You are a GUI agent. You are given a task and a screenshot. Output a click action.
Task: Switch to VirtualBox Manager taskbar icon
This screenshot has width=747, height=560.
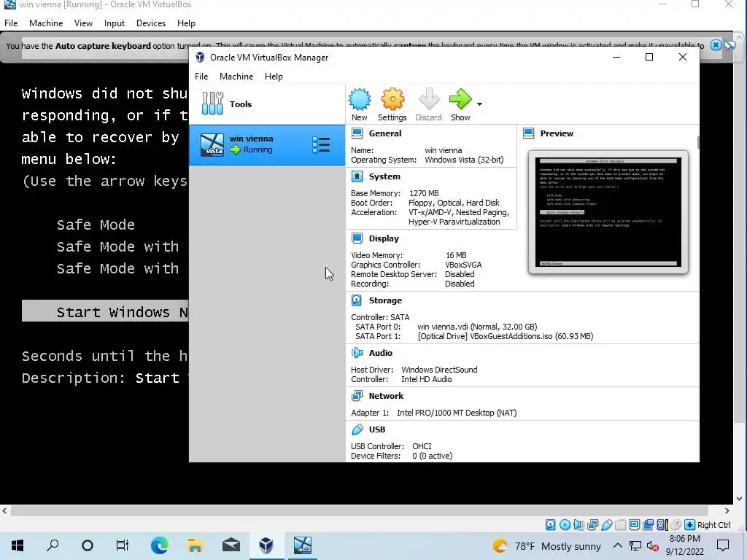point(266,545)
